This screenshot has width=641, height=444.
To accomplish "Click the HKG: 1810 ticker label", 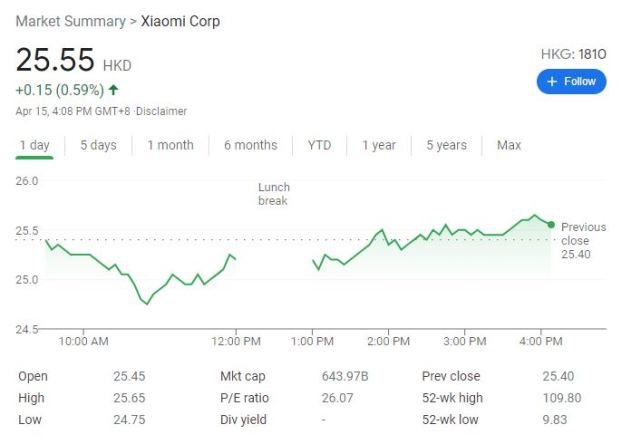I will (x=571, y=55).
